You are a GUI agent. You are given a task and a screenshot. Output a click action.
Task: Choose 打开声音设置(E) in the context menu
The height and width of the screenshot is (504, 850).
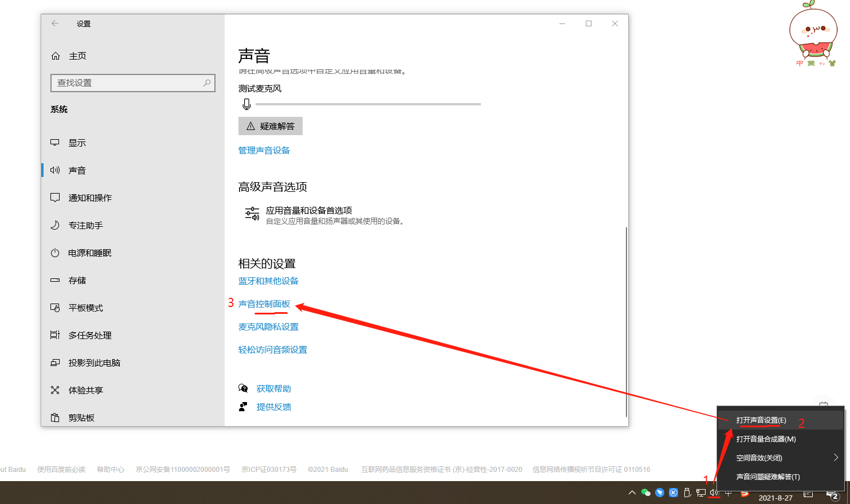(x=761, y=420)
